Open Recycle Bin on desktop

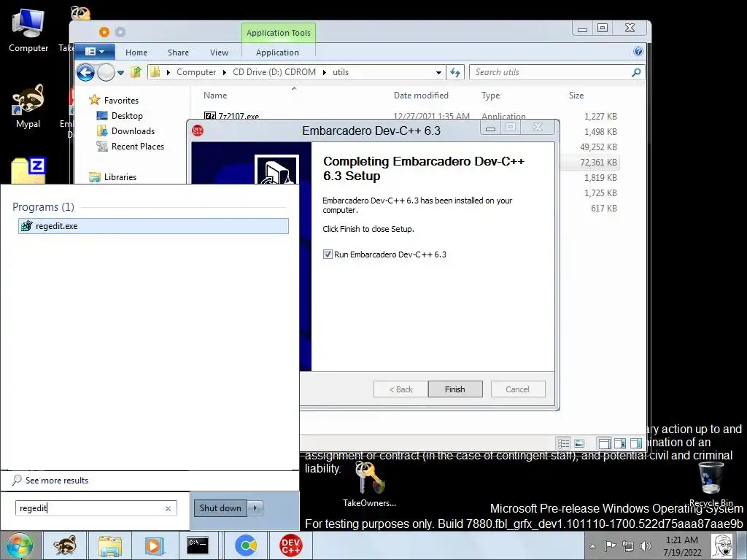[x=711, y=484]
